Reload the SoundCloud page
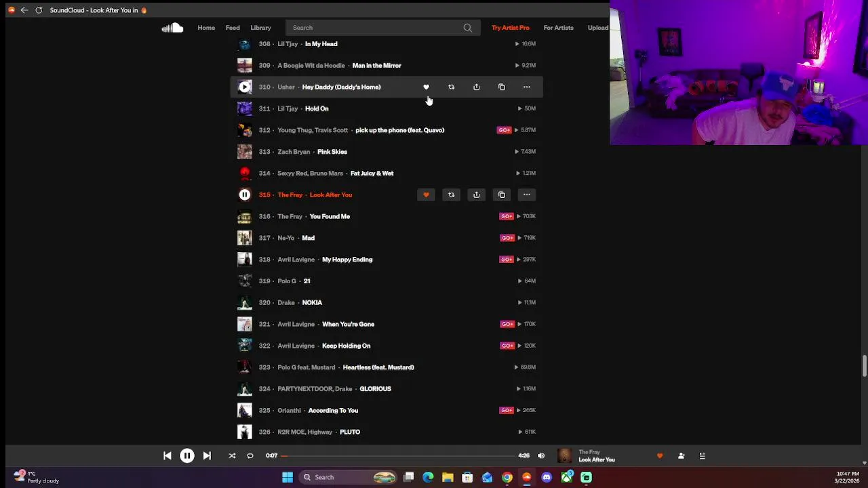The image size is (868, 488). pyautogui.click(x=39, y=10)
